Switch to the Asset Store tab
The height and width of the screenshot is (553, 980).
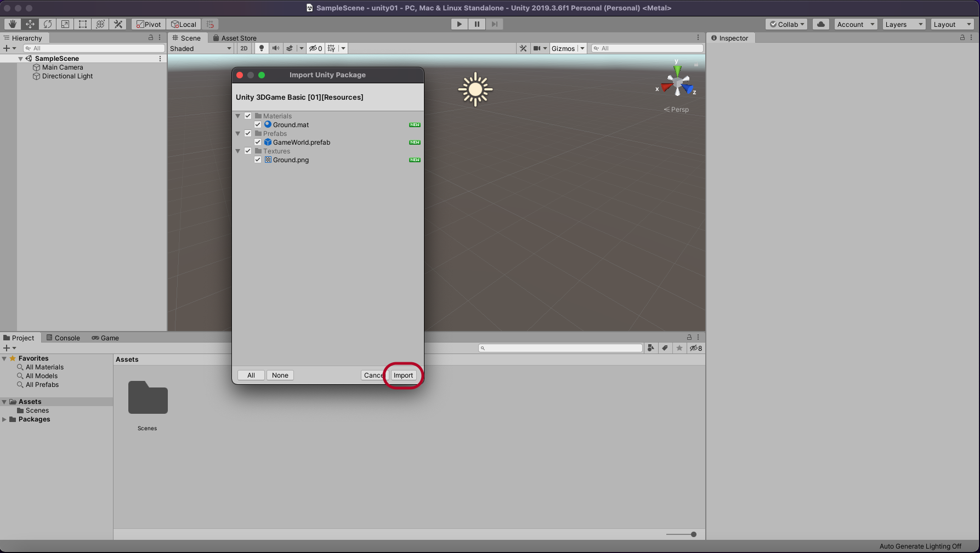(x=235, y=38)
